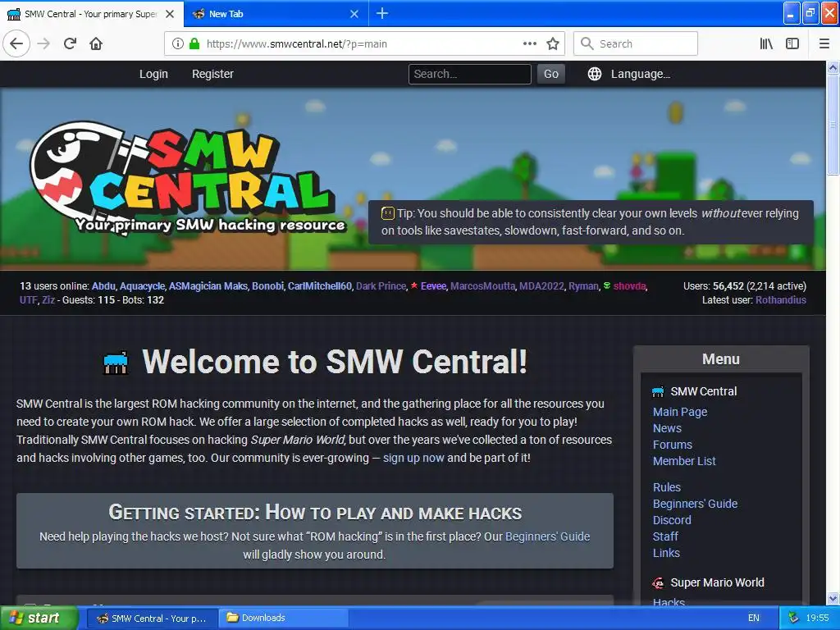Open the Staff page link

click(x=665, y=536)
